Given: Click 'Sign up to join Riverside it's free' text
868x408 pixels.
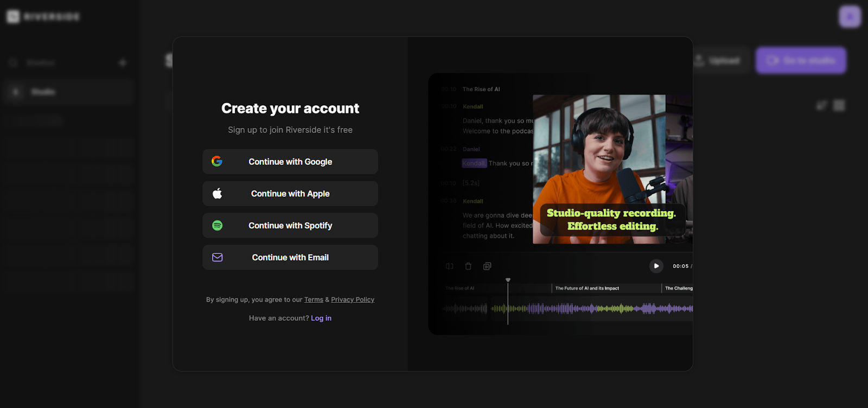Looking at the screenshot, I should (x=290, y=130).
